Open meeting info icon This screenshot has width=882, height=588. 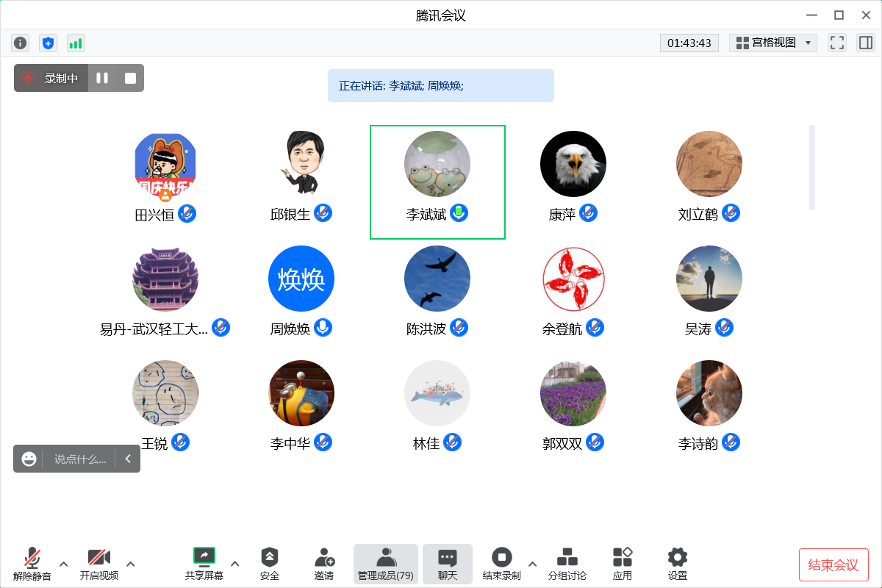tap(21, 43)
